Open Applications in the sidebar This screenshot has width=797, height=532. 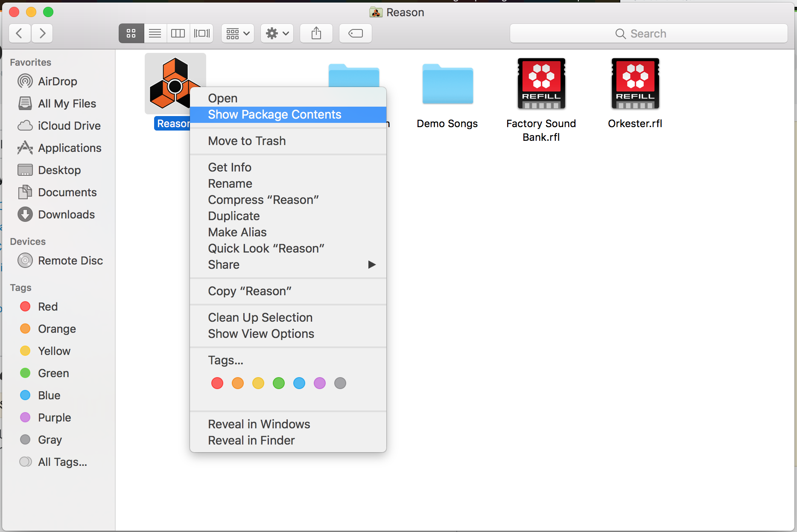coord(60,148)
